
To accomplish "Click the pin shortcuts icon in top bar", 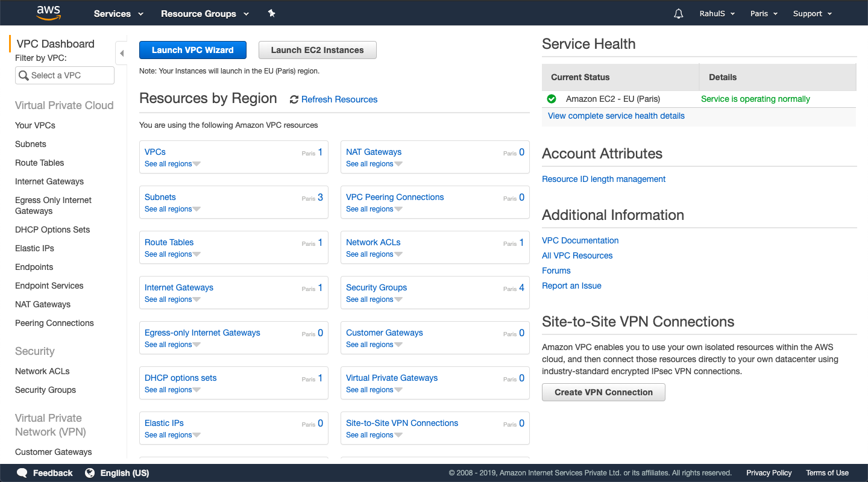I will 271,13.
